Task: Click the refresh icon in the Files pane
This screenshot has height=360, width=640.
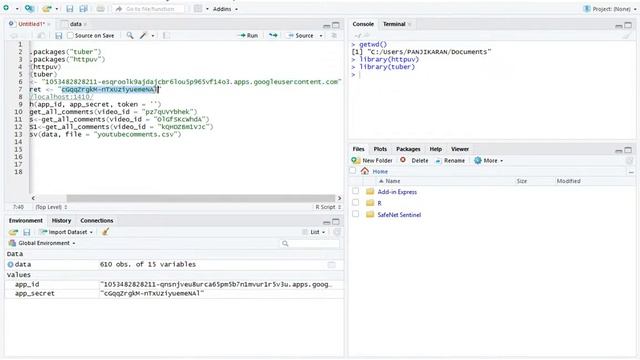Action: click(x=629, y=161)
